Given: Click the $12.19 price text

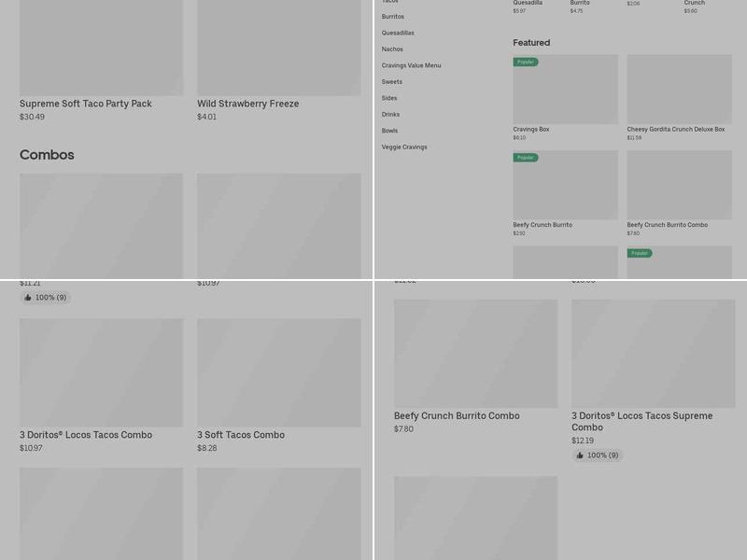Looking at the screenshot, I should click(x=583, y=441).
